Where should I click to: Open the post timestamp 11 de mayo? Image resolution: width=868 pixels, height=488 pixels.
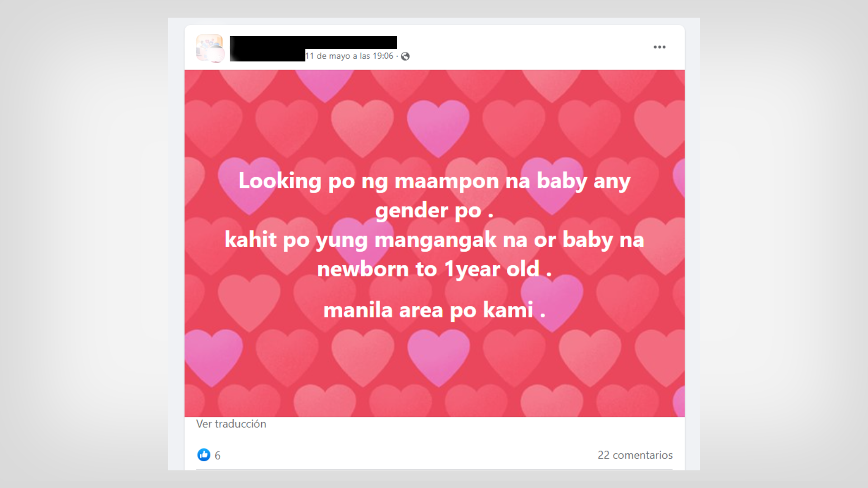pos(349,56)
